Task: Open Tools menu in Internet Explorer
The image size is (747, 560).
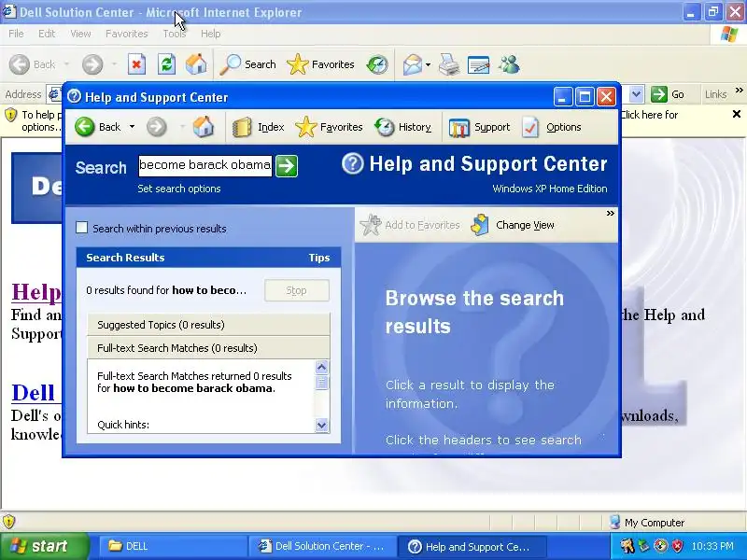Action: click(175, 34)
